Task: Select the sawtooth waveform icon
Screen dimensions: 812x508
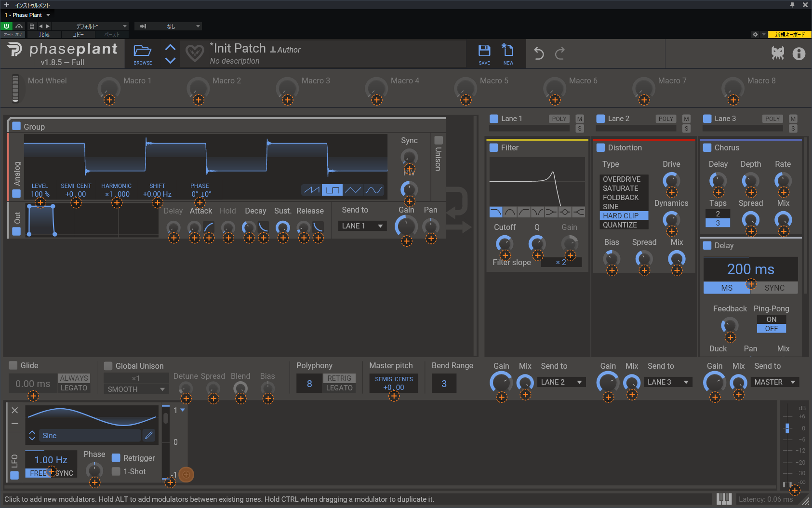Action: coord(311,190)
